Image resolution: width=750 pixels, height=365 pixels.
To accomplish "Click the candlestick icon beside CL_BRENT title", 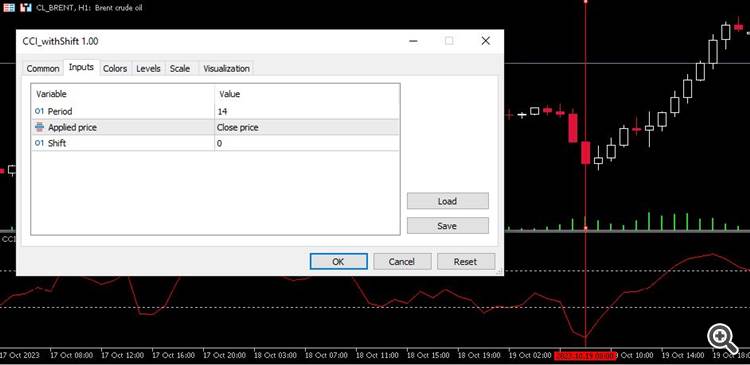I will [26, 8].
